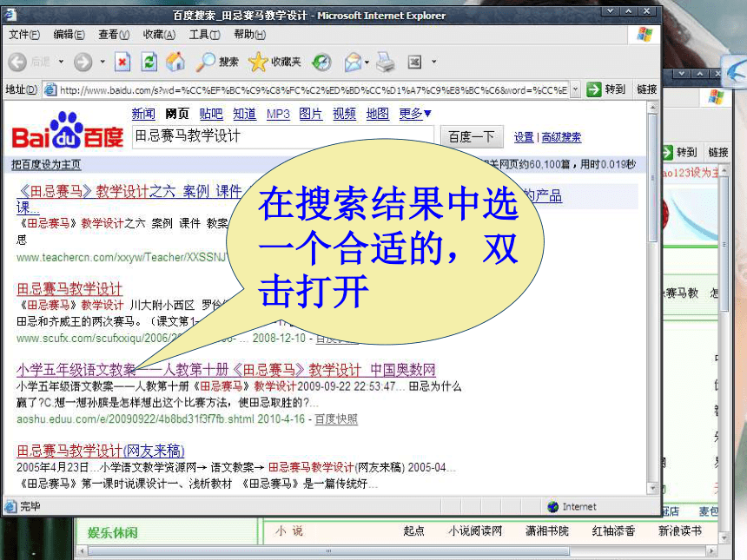Click the page icon in address bar
This screenshot has width=747, height=560.
[50, 89]
